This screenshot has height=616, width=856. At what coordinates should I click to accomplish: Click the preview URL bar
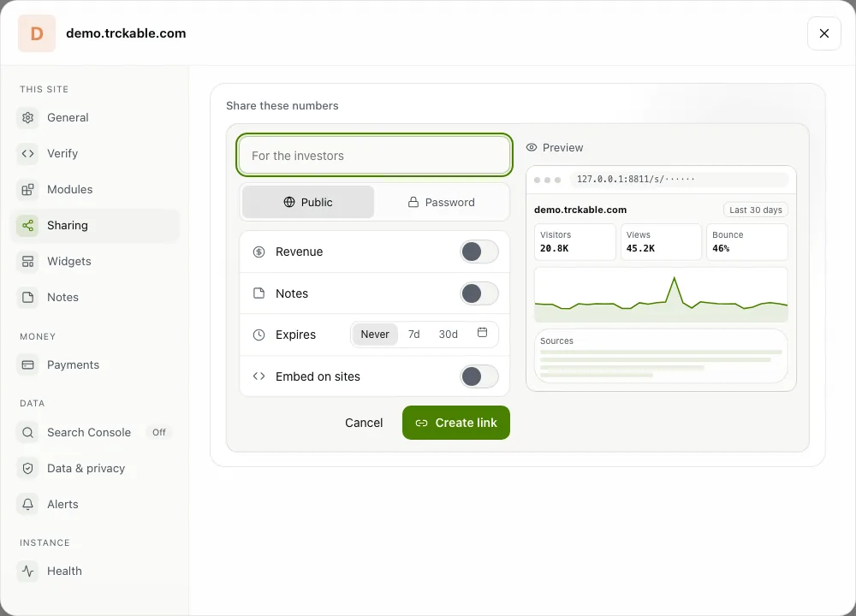click(x=679, y=179)
